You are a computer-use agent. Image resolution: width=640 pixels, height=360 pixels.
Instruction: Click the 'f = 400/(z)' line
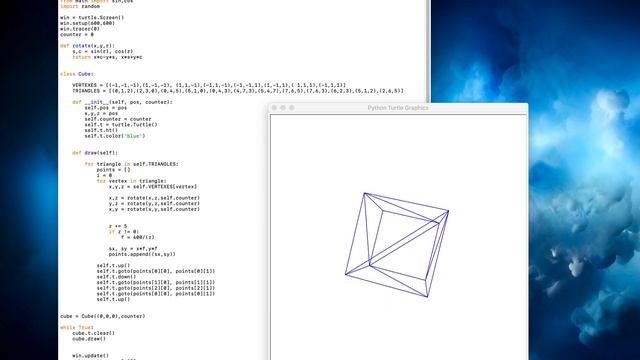pos(138,238)
